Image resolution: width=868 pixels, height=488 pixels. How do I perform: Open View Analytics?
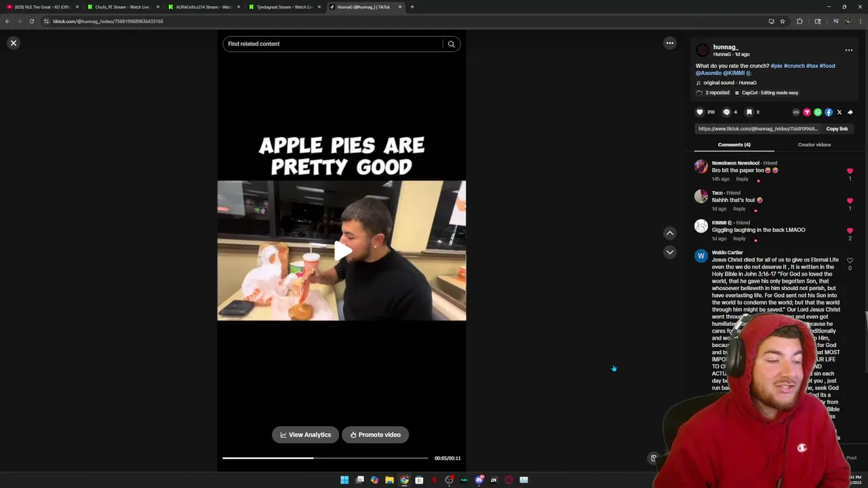click(305, 434)
